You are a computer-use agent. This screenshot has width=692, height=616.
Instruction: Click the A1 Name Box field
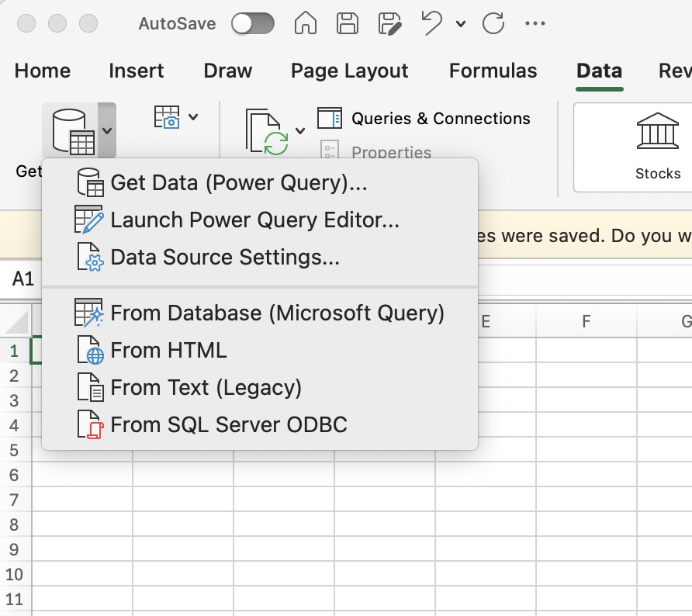[x=22, y=279]
